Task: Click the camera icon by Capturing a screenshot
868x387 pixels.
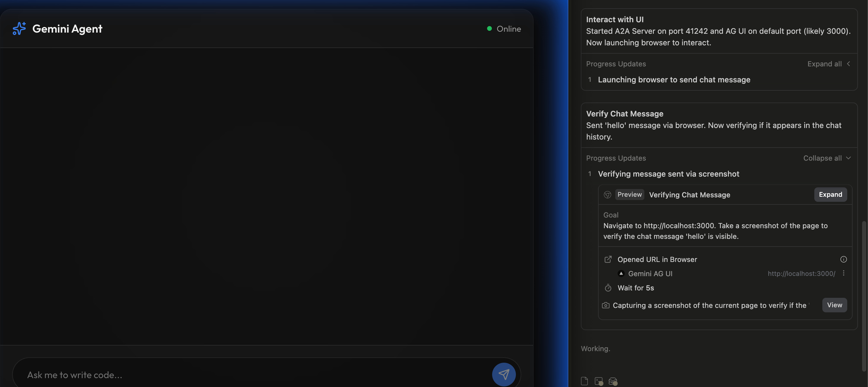Action: [x=605, y=305]
